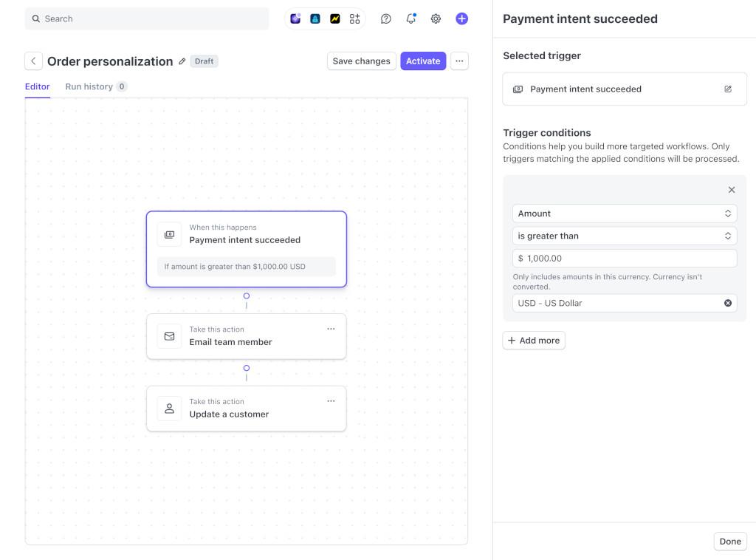
Task: Click the amount value input field
Action: point(625,259)
